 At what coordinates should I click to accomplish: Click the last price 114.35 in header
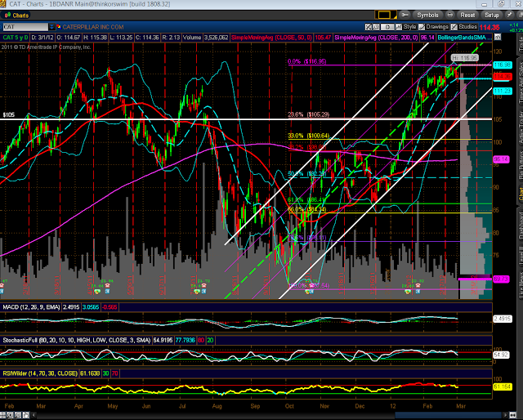(x=489, y=27)
